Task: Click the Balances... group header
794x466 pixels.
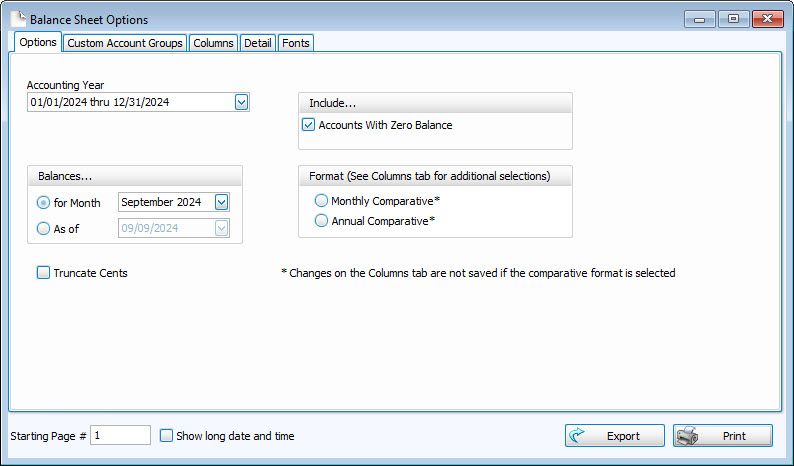Action: pos(135,176)
